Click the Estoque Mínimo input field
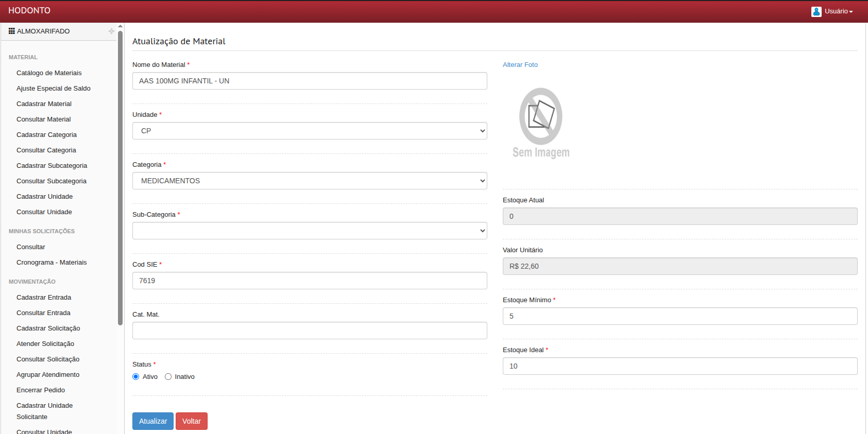 (679, 316)
